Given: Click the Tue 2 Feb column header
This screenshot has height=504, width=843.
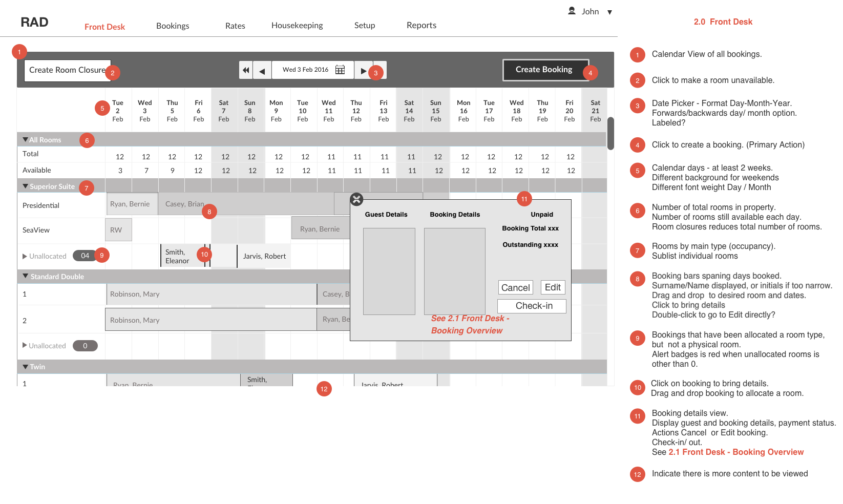Looking at the screenshot, I should click(118, 111).
